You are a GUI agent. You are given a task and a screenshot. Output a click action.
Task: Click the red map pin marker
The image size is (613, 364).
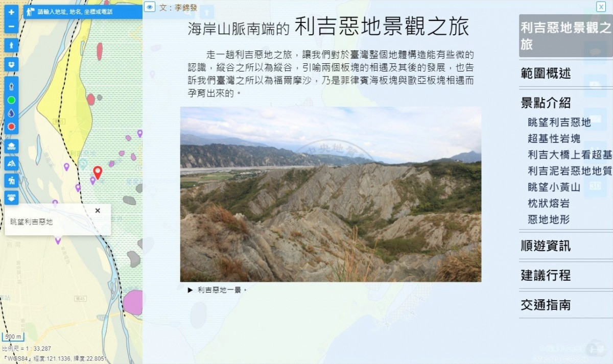pos(98,172)
